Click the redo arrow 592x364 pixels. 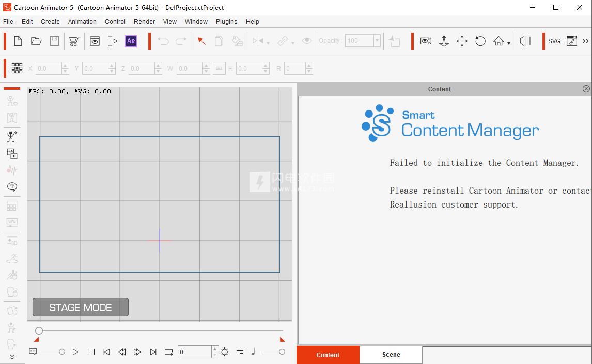pyautogui.click(x=181, y=41)
